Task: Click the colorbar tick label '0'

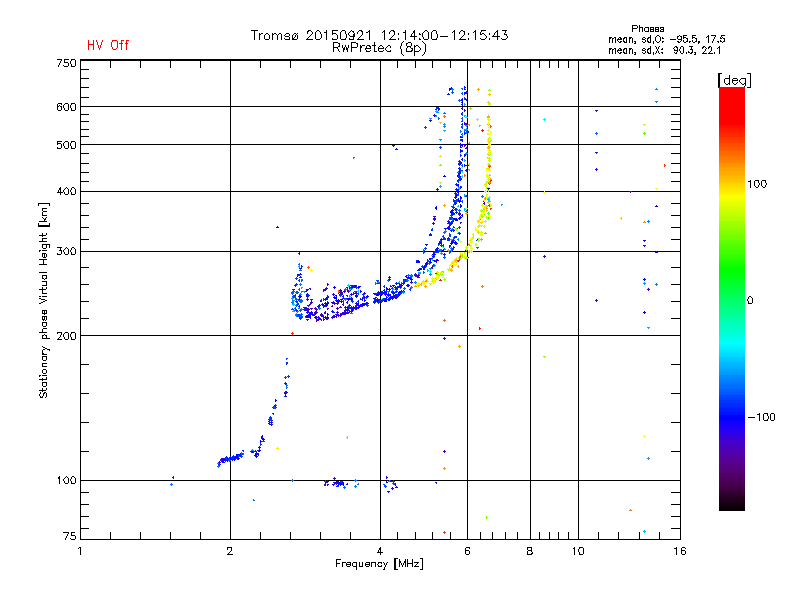Action: click(750, 301)
